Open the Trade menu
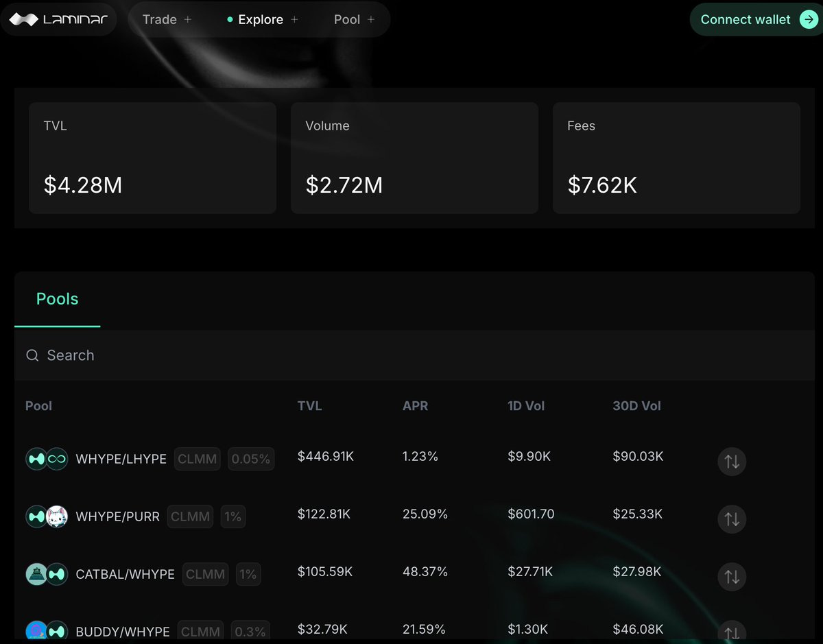The height and width of the screenshot is (644, 823). (167, 19)
